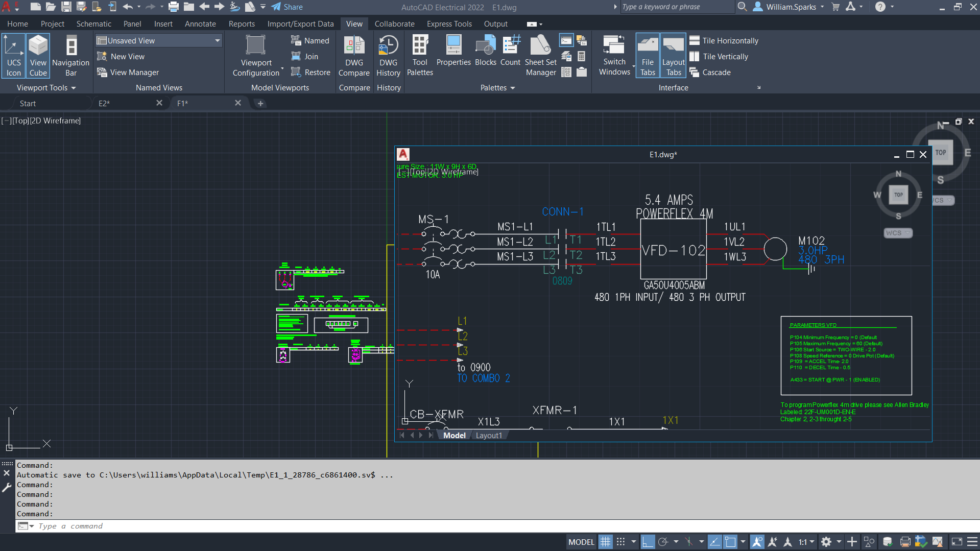Toggle drawing grid display in status bar
Screen dimensions: 980x551
pos(605,542)
